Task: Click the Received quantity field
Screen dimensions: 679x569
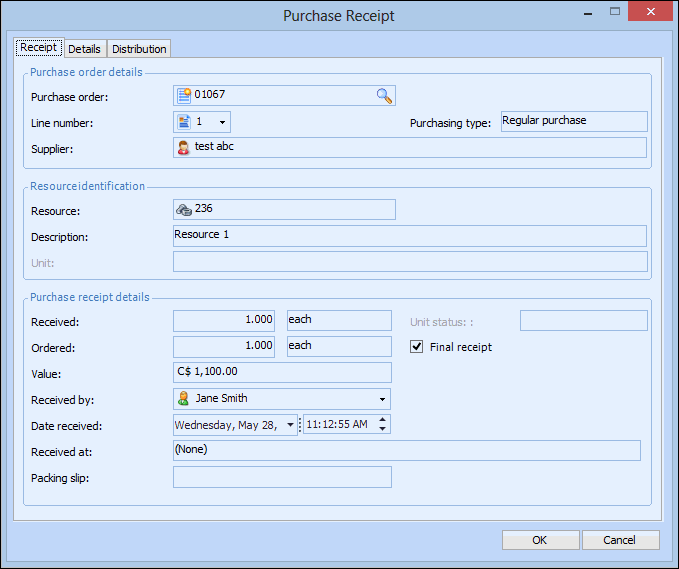Action: [224, 320]
